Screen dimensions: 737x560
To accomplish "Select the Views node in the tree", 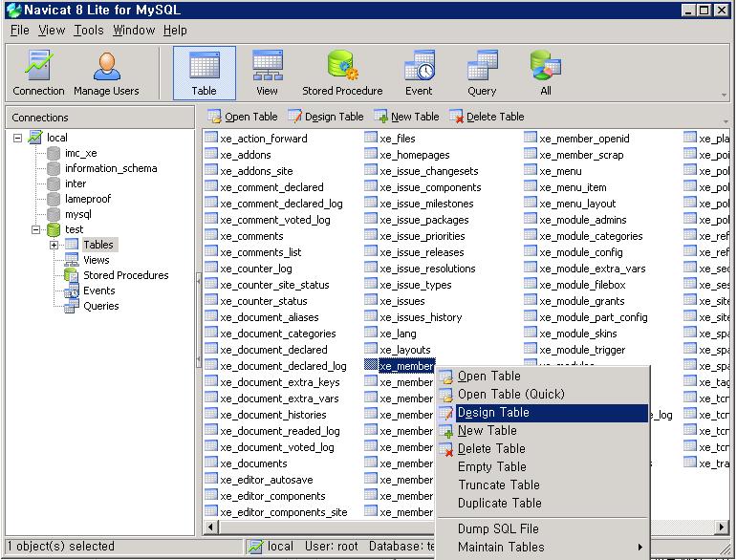I will (x=96, y=260).
